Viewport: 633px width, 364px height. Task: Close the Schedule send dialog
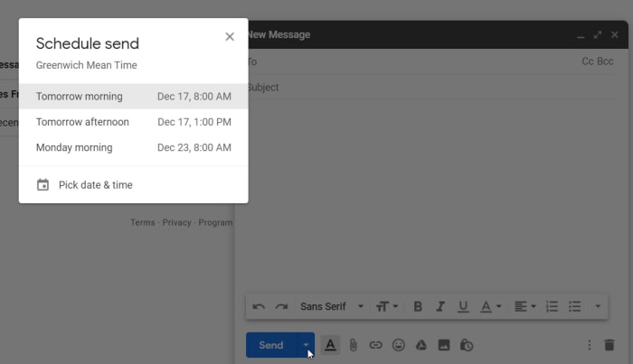pyautogui.click(x=230, y=37)
